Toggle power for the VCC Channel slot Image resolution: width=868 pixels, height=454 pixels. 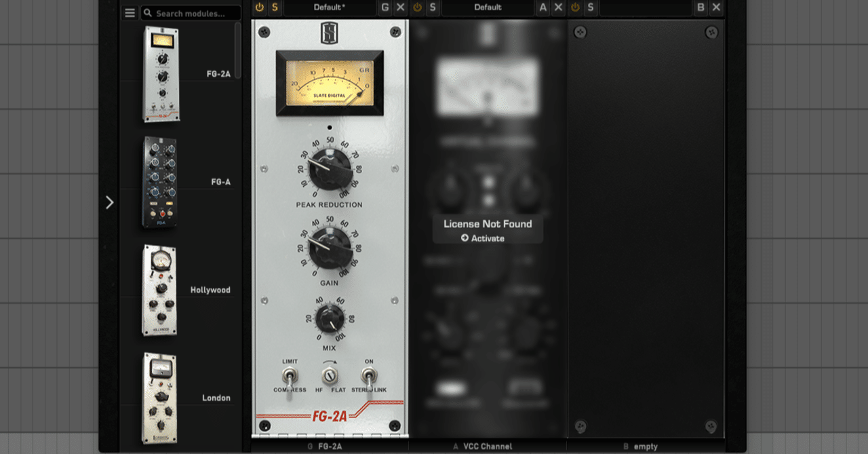tap(418, 7)
